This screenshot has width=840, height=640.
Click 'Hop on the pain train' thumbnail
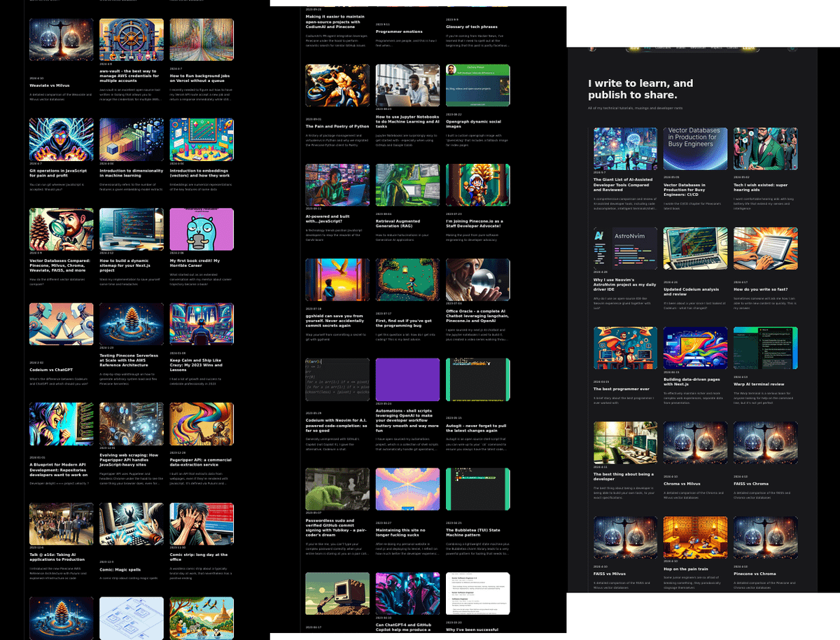(x=695, y=538)
